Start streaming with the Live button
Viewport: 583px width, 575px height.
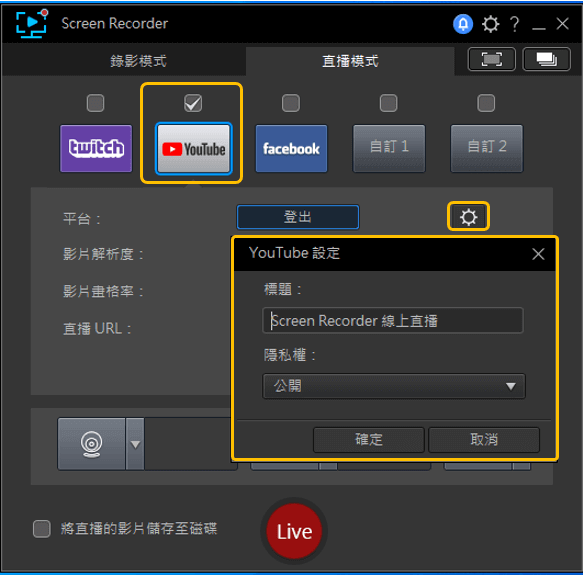[x=294, y=531]
